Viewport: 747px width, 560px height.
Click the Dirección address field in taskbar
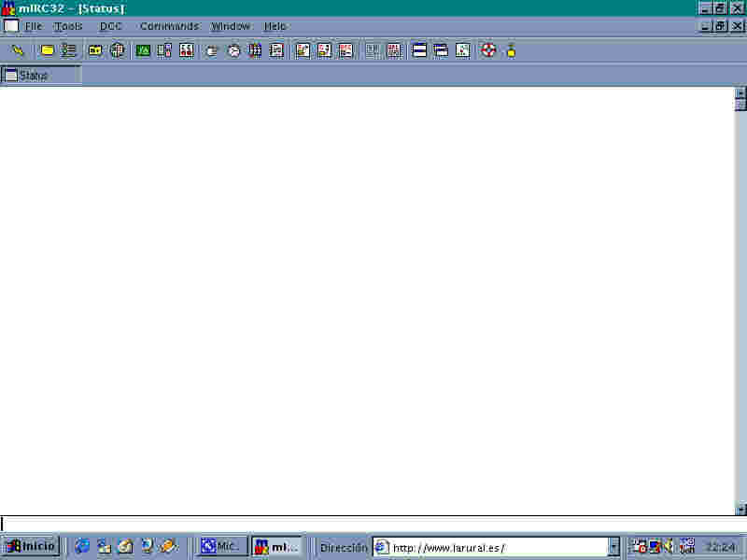tap(492, 548)
